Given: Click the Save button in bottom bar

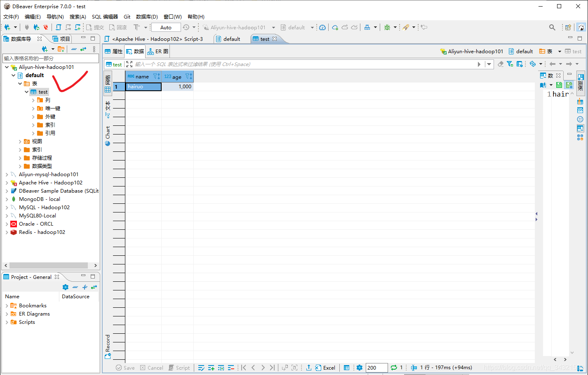Looking at the screenshot, I should [x=125, y=368].
